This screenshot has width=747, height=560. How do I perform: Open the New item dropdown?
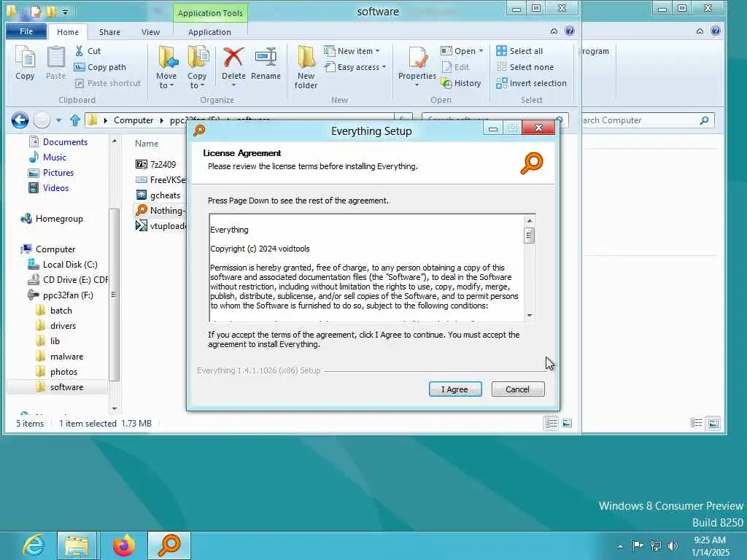352,51
